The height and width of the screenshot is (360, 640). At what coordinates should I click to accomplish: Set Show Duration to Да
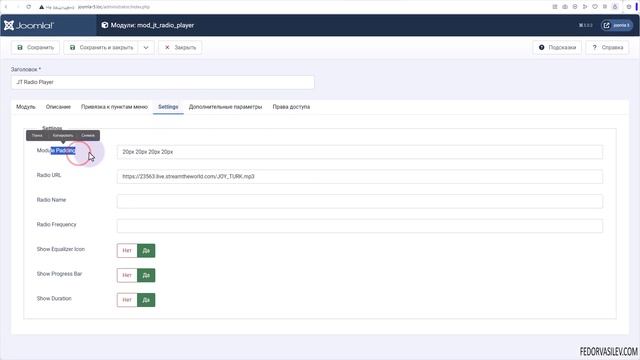coord(146,300)
